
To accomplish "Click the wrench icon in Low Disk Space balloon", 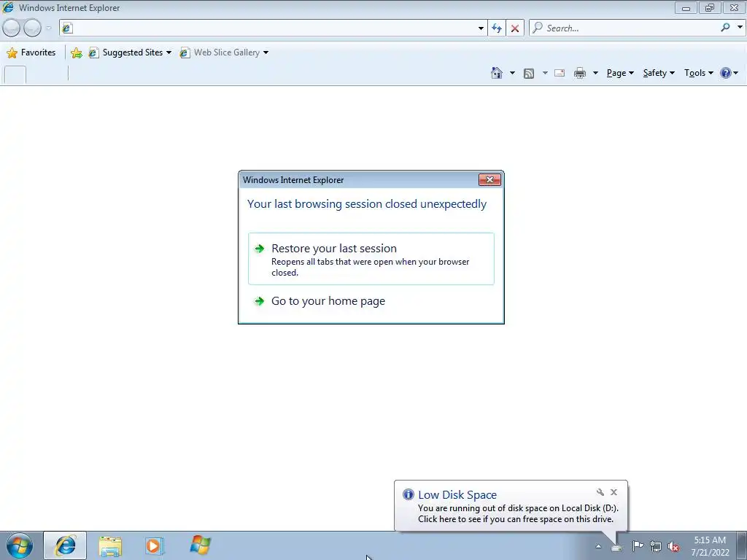I will (x=600, y=492).
